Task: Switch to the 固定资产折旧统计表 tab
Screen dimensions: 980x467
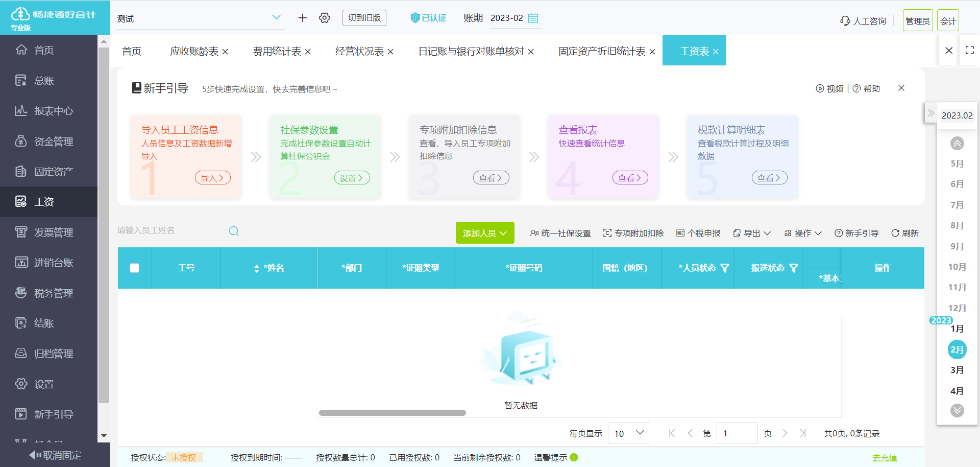Action: click(x=601, y=51)
